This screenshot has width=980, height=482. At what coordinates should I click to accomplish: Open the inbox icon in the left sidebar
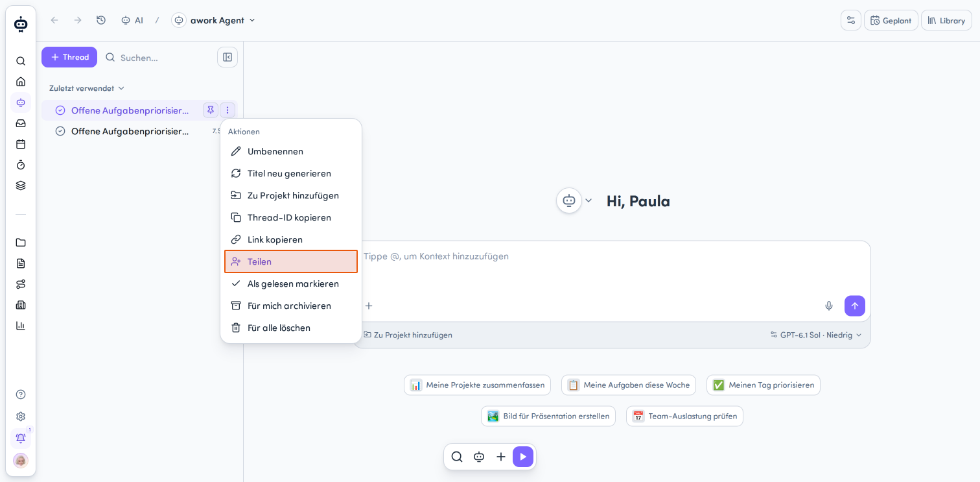coord(21,123)
